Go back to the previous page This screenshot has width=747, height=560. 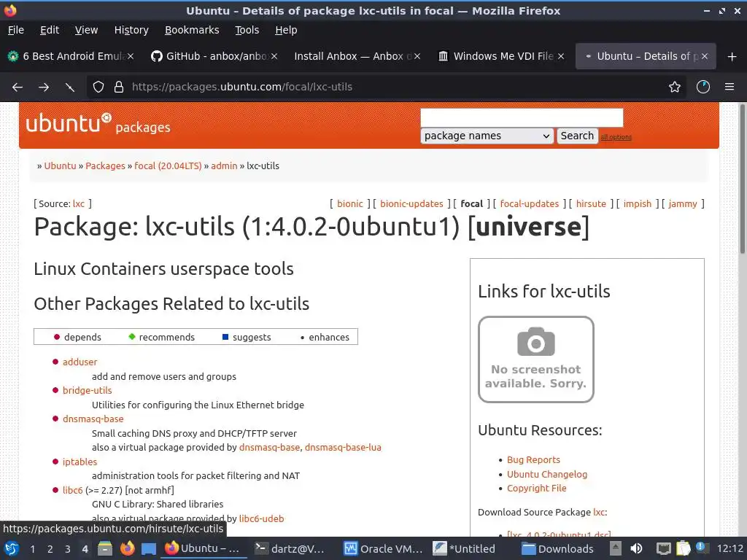(x=18, y=87)
